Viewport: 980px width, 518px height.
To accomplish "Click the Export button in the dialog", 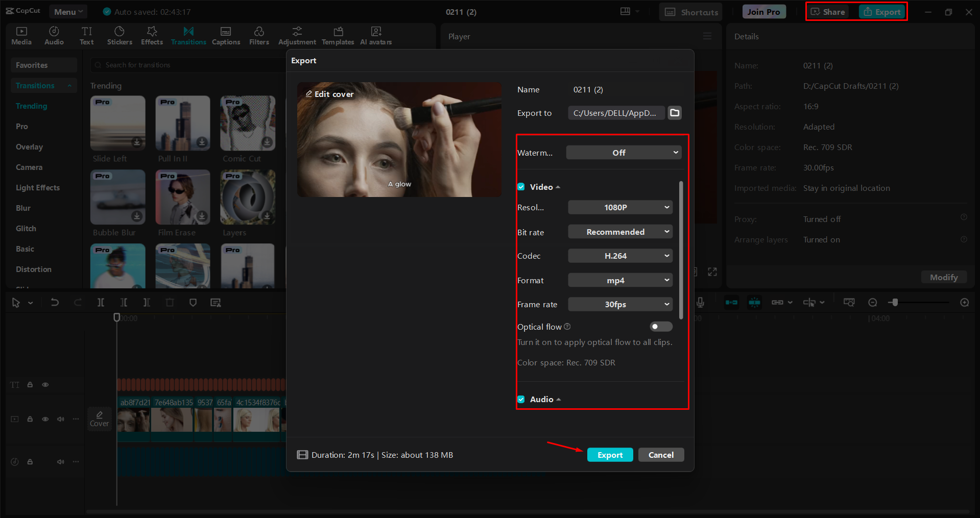I will (610, 455).
